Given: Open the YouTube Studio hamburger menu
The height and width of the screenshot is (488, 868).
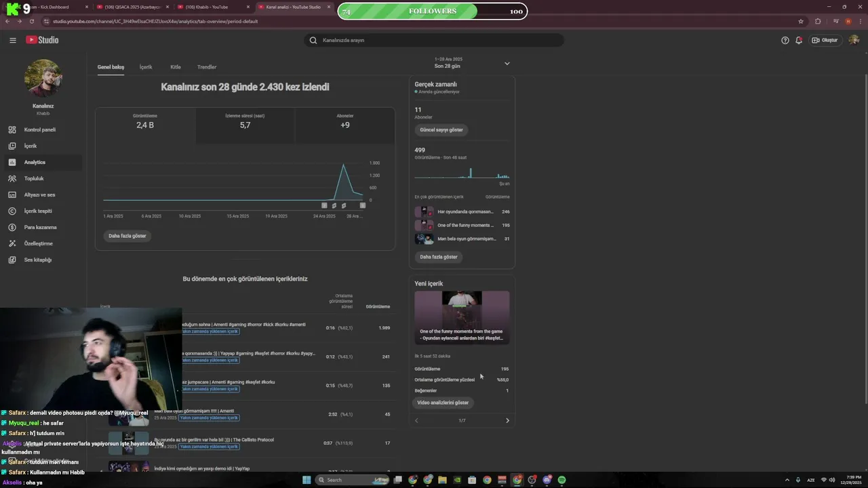Looking at the screenshot, I should [12, 40].
